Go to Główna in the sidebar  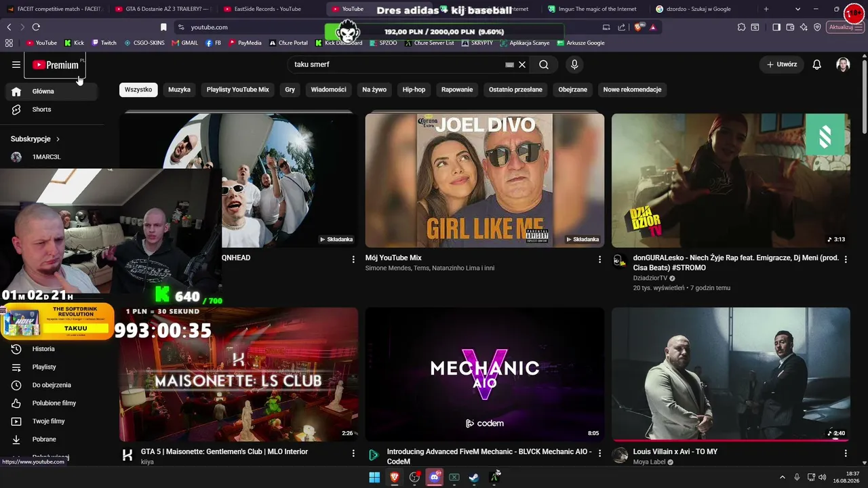(x=52, y=91)
